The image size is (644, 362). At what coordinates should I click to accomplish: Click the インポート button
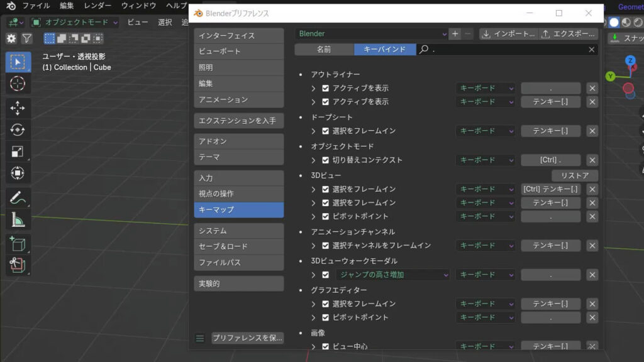click(508, 34)
